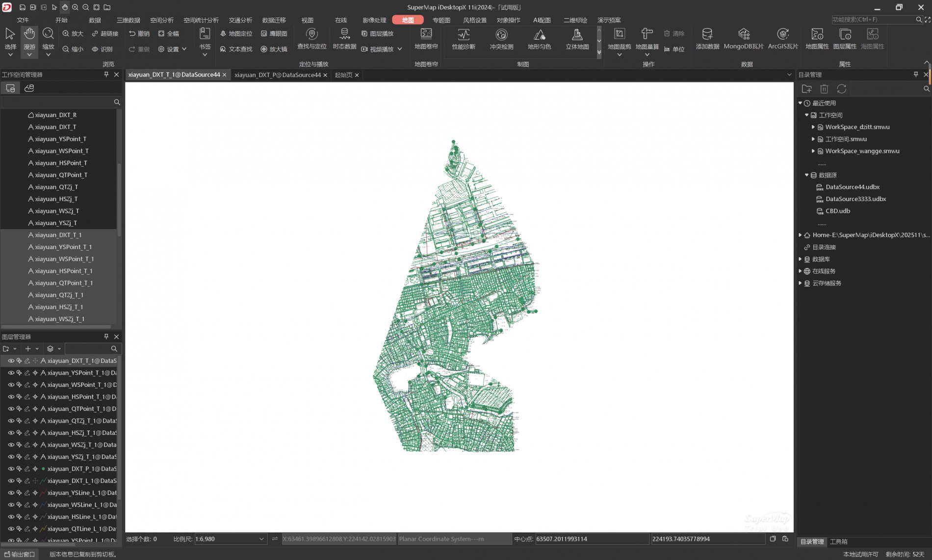
Task: Click the 全幅 full extent button
Action: point(168,34)
